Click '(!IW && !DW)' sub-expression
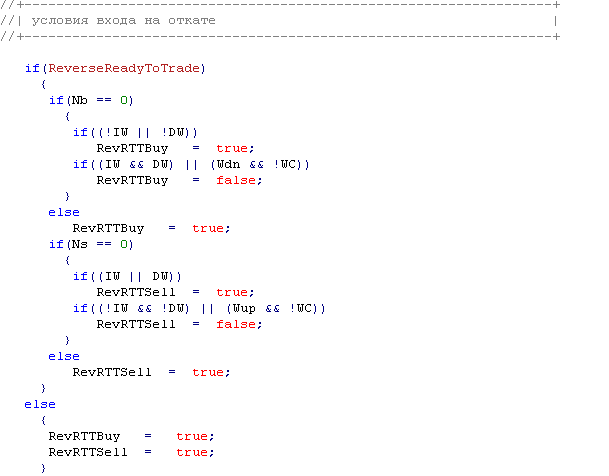The height and width of the screenshot is (476, 609). pos(144,308)
